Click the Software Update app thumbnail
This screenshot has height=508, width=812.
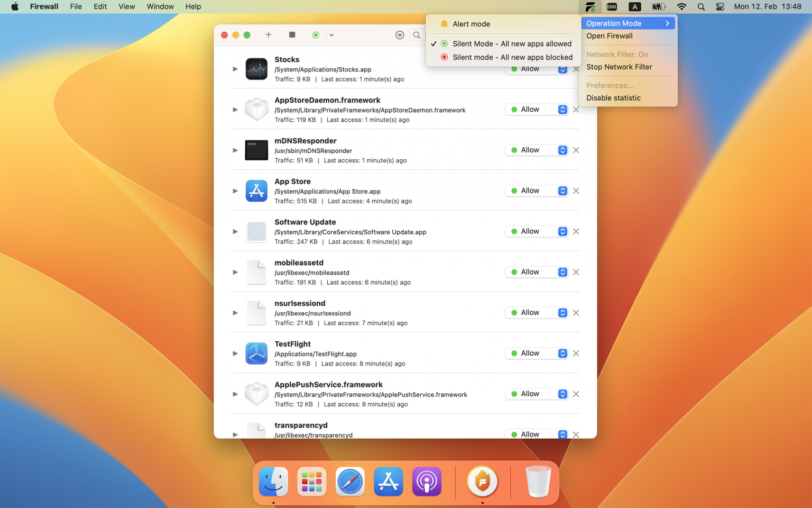point(256,231)
